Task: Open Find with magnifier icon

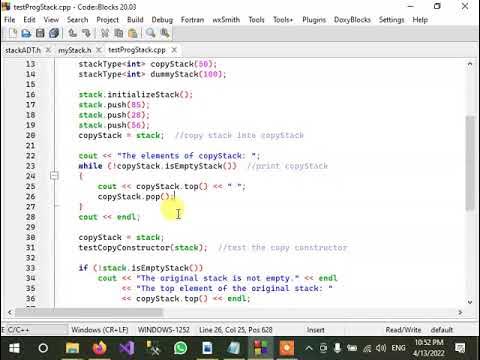Action: [x=151, y=33]
